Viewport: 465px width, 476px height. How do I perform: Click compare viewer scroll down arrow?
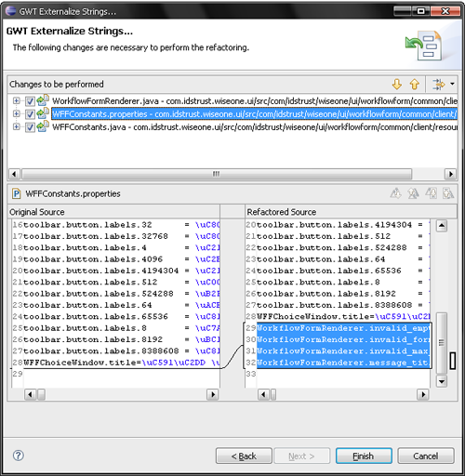(x=442, y=381)
